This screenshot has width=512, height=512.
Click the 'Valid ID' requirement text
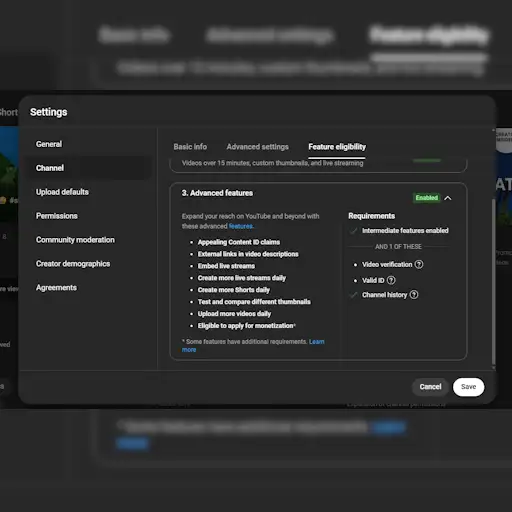pos(373,280)
